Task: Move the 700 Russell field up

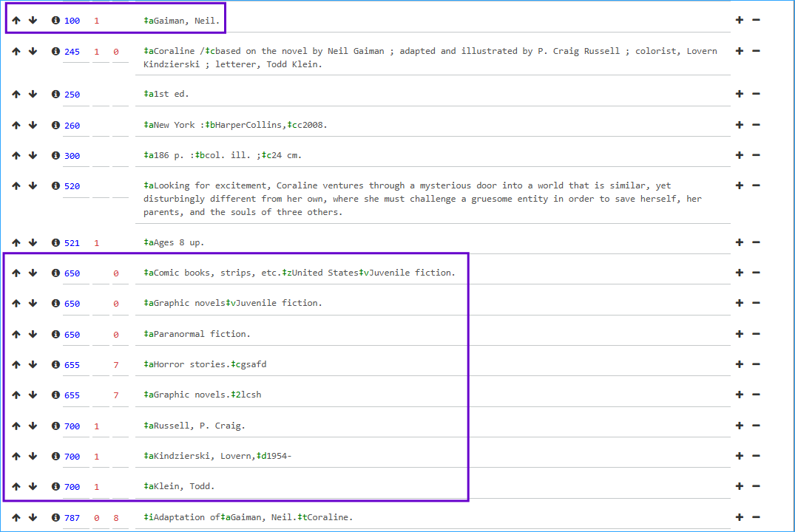Action: coord(16,426)
